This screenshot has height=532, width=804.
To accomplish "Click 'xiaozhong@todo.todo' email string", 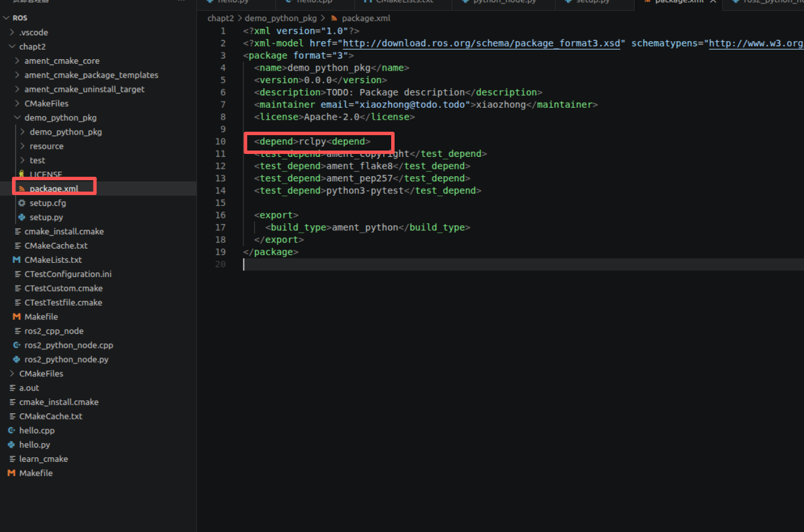I will [412, 104].
